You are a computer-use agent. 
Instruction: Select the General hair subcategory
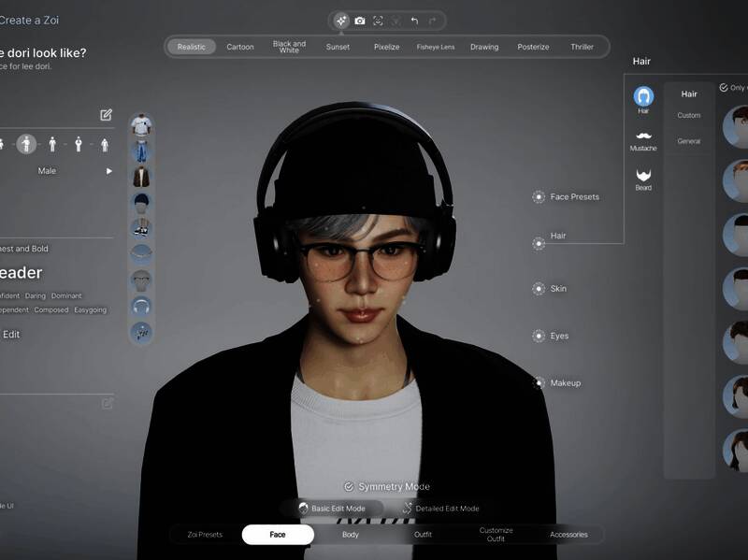(689, 141)
